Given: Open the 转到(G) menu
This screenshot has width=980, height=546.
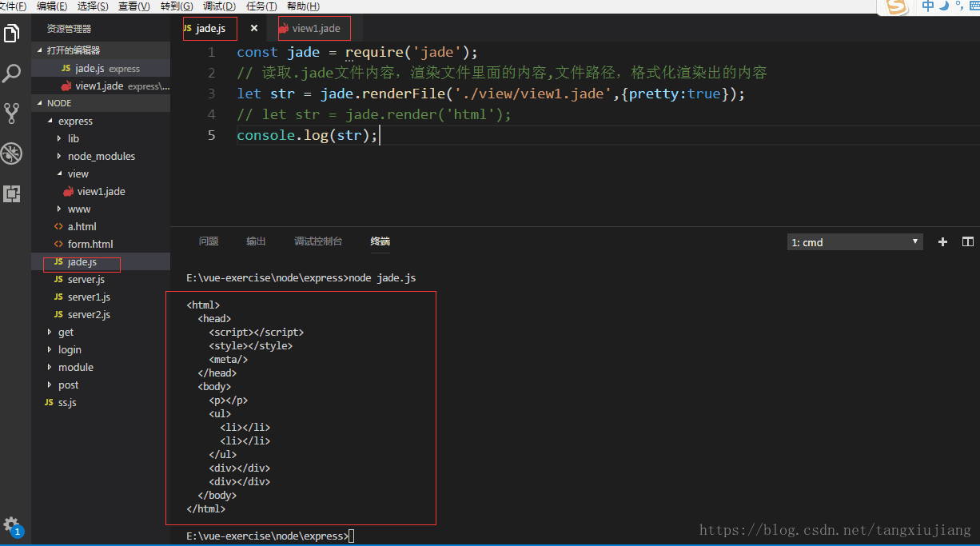Looking at the screenshot, I should click(x=177, y=6).
